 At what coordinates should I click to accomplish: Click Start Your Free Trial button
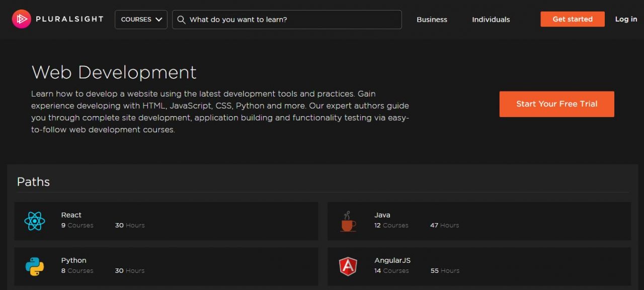pyautogui.click(x=557, y=104)
